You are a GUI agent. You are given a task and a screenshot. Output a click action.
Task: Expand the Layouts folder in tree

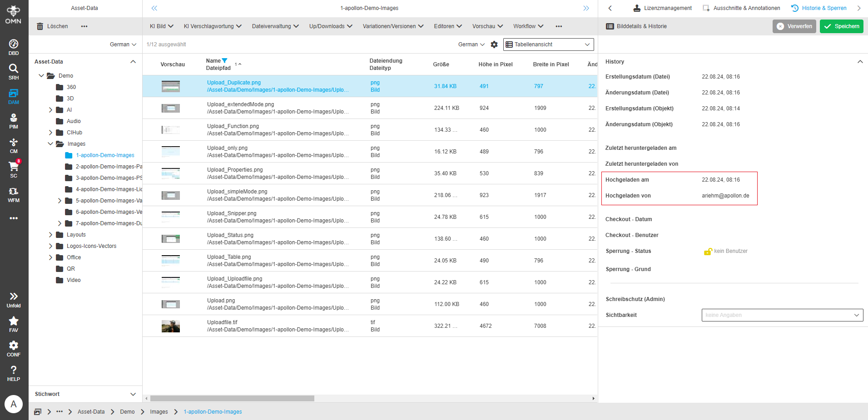50,235
